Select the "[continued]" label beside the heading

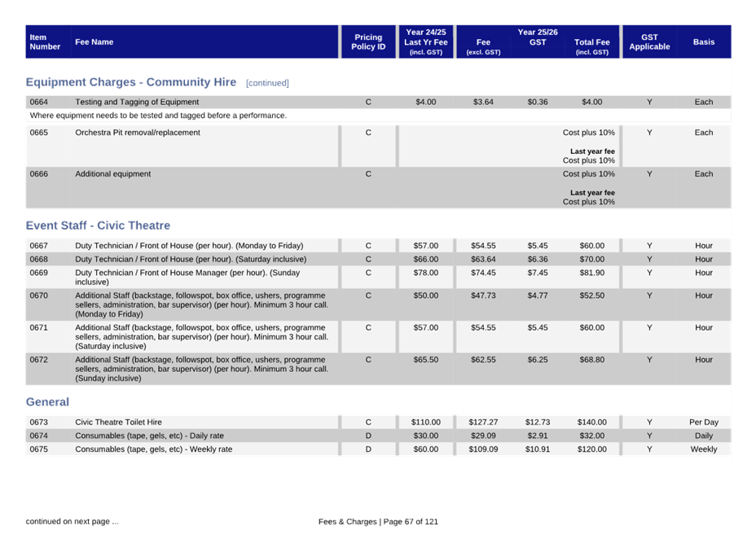tap(267, 83)
